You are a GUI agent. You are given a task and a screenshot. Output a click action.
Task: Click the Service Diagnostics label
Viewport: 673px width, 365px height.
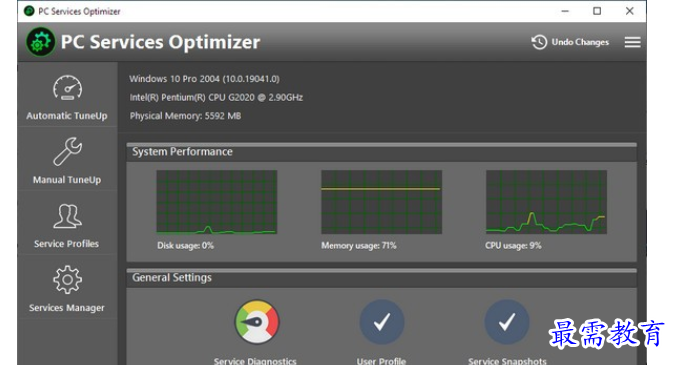coord(255,361)
